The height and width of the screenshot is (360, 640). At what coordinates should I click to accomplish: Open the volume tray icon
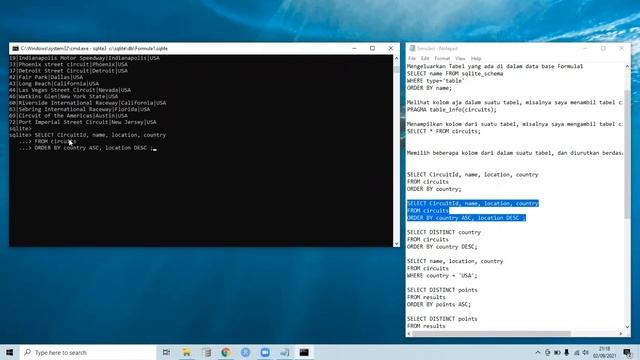[x=586, y=352]
